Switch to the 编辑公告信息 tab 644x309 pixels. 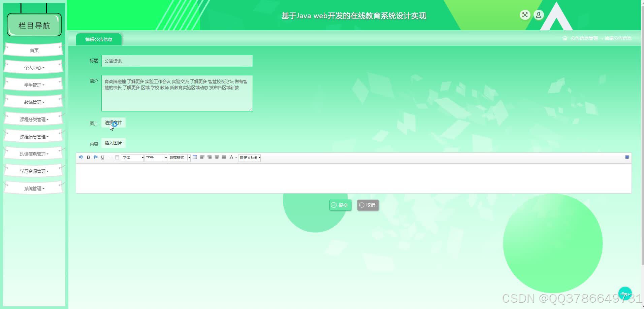[99, 39]
